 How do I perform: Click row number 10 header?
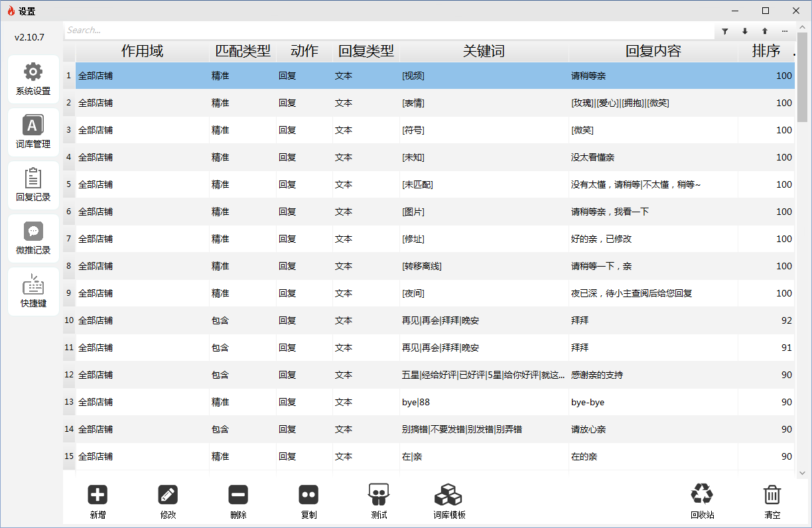pos(69,320)
